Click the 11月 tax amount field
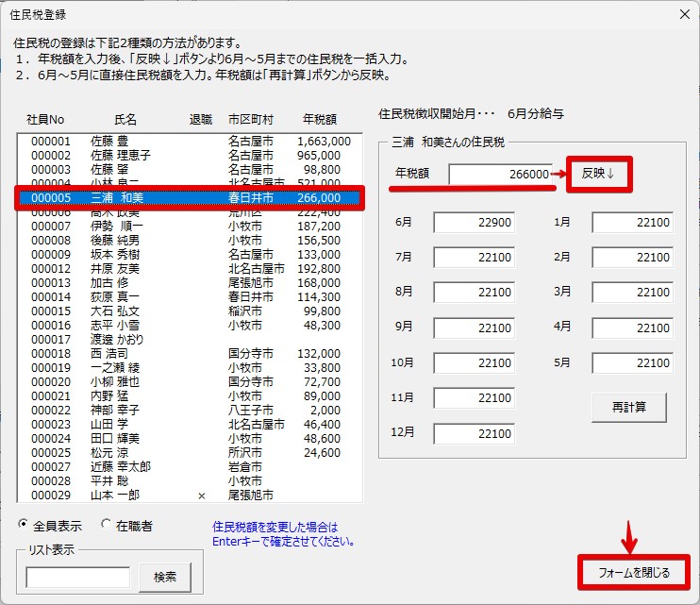 point(475,397)
